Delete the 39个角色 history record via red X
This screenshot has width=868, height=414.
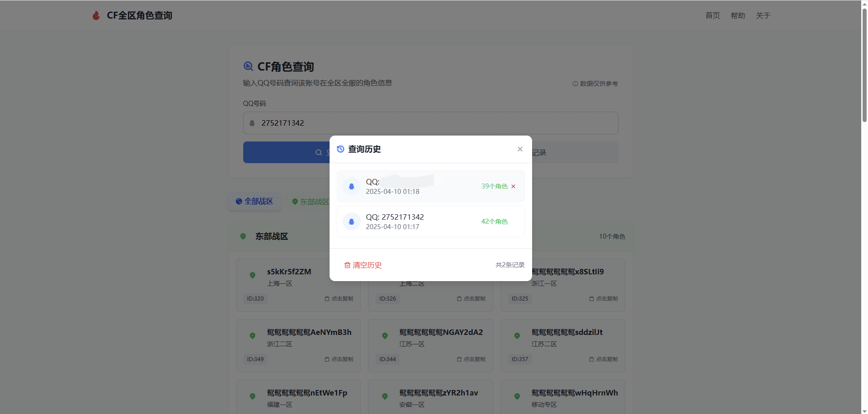point(513,186)
